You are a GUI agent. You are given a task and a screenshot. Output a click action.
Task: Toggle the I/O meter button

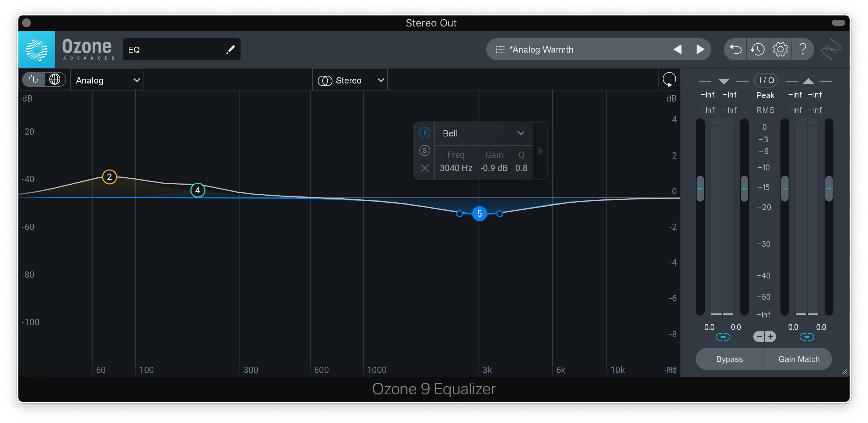click(766, 80)
